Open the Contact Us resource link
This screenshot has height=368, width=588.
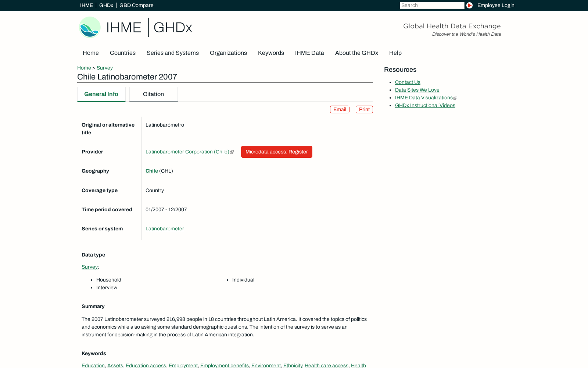point(408,82)
